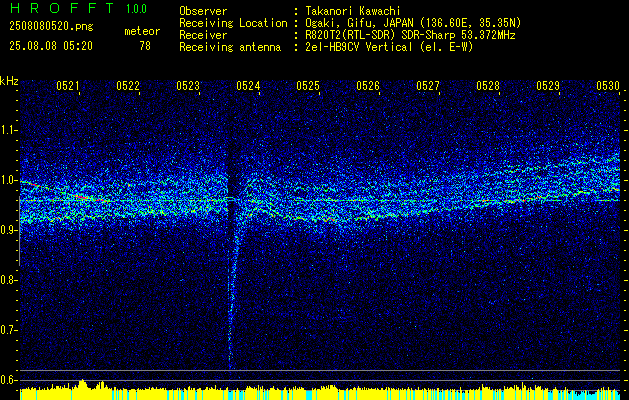629x400 pixels.
Task: Click time marker 0524
Action: tap(248, 85)
